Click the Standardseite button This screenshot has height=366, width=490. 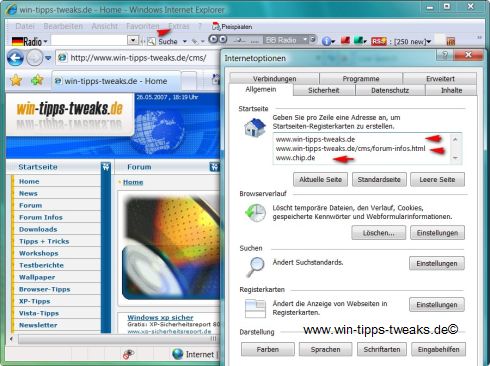click(379, 179)
